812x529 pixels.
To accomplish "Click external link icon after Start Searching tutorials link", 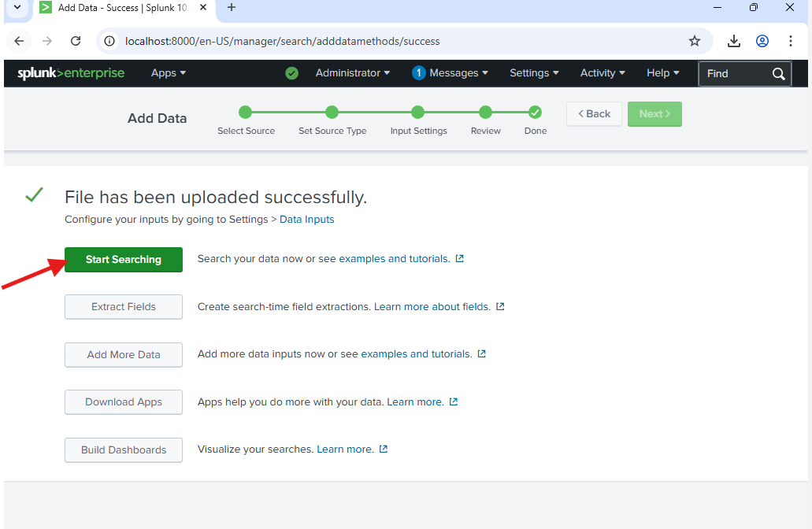I will coord(459,258).
